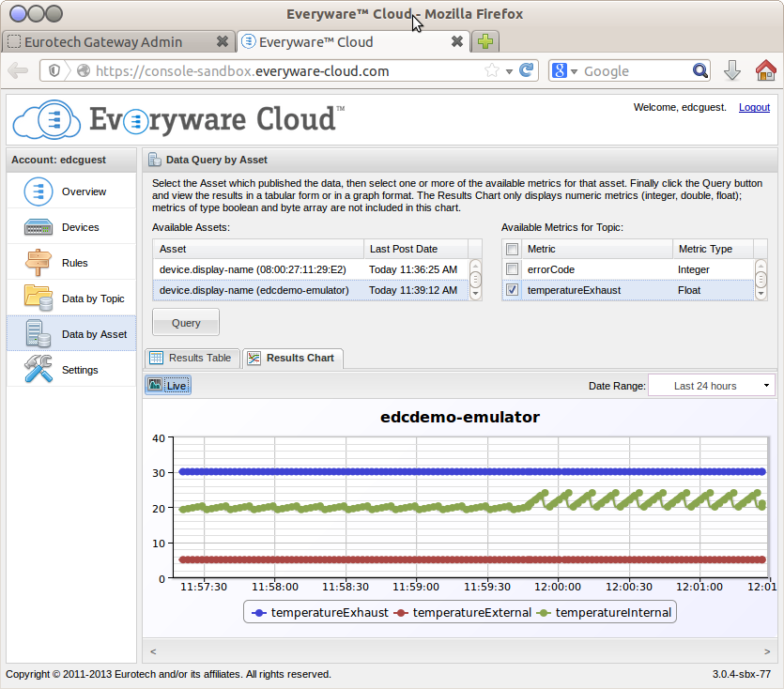
Task: Click the Data Query by Asset panel icon
Action: [155, 160]
